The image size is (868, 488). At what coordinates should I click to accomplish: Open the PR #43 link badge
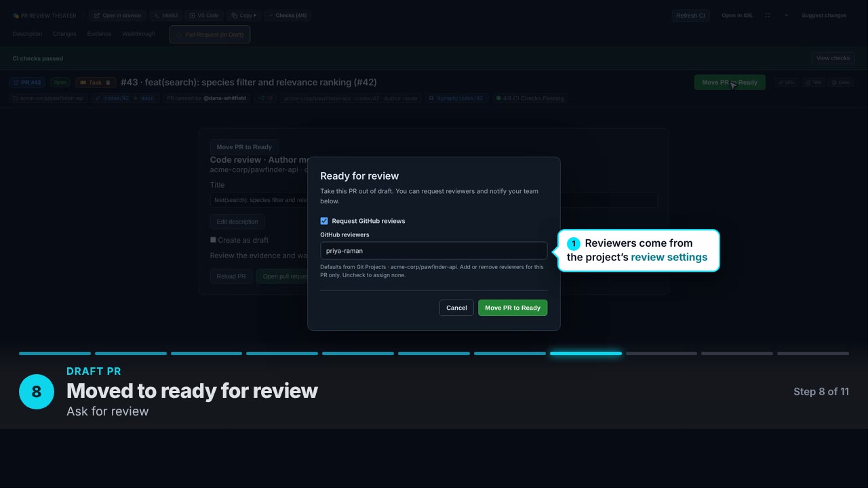click(27, 83)
